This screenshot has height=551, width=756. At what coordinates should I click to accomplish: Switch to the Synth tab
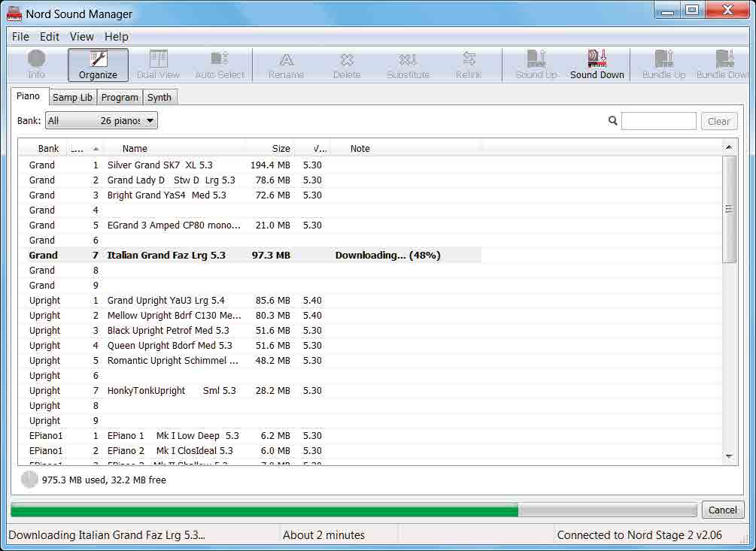[x=159, y=97]
